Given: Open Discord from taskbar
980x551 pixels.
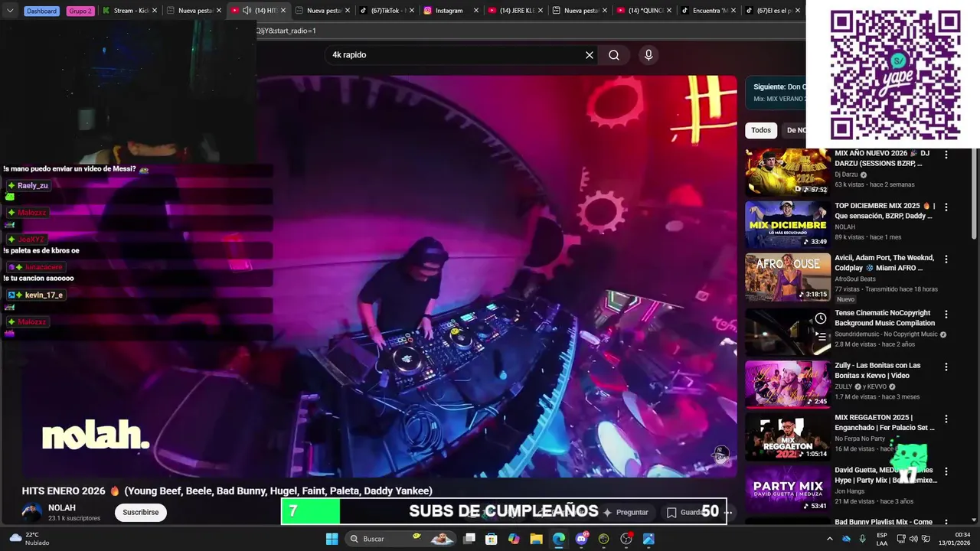Looking at the screenshot, I should [x=582, y=539].
